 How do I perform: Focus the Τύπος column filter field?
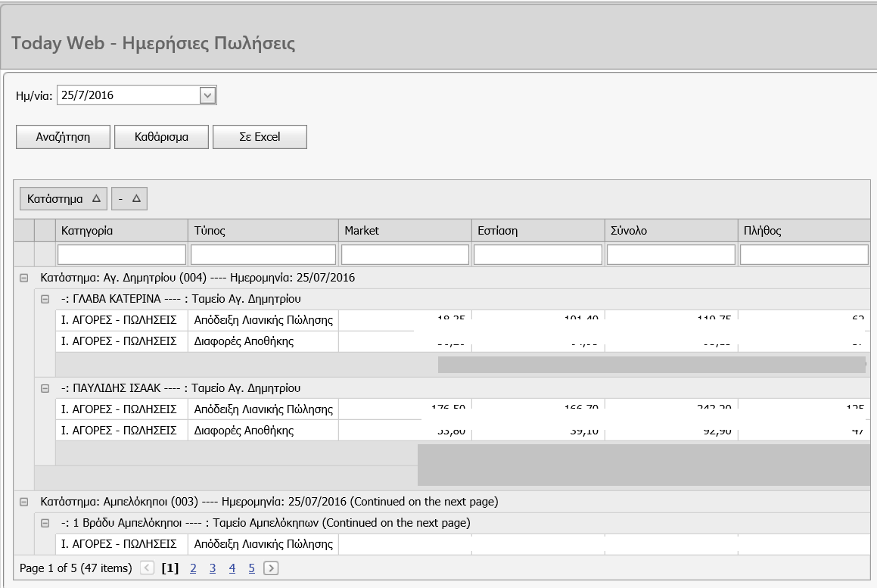click(x=263, y=254)
